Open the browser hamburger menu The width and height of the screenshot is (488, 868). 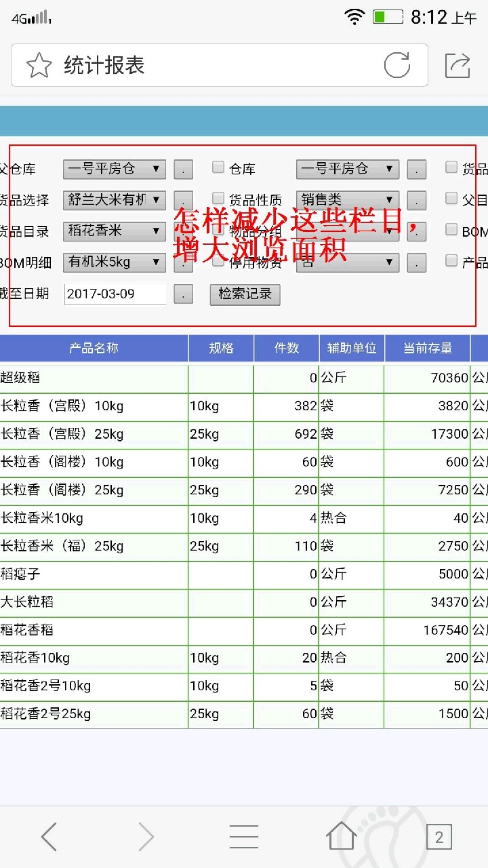[x=243, y=837]
